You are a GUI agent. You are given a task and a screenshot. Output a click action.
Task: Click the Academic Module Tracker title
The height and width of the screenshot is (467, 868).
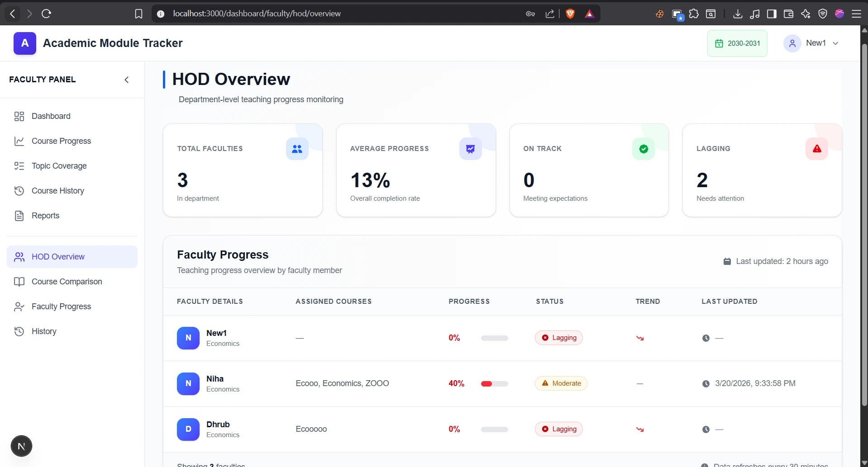coord(113,43)
